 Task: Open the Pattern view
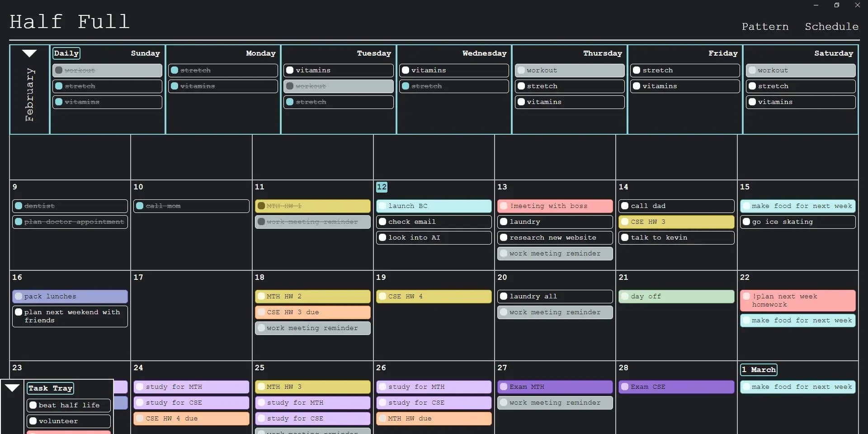(x=765, y=27)
